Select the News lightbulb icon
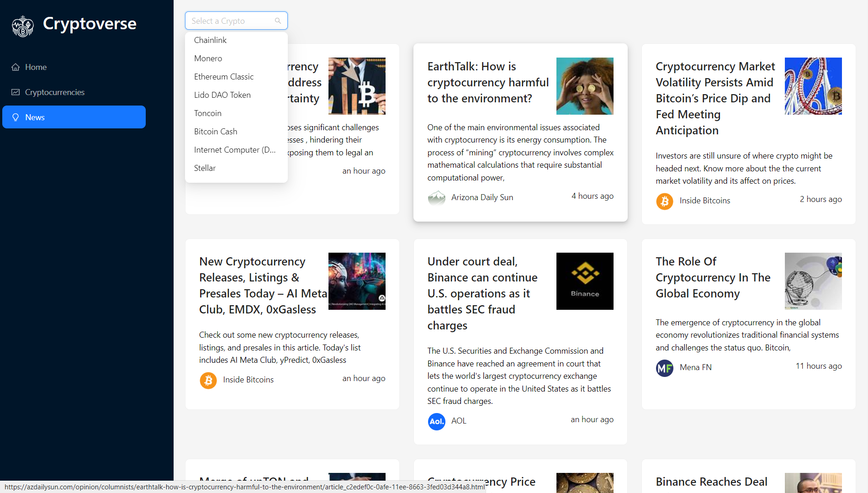868x493 pixels. (x=15, y=117)
